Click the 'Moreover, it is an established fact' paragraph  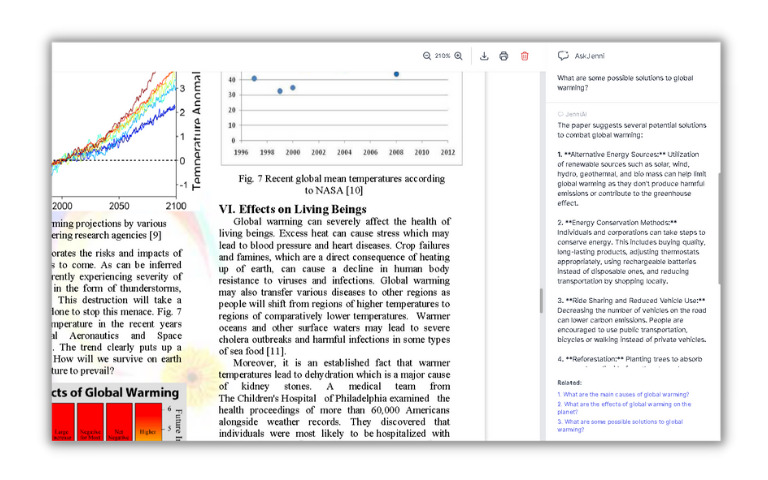[334, 398]
